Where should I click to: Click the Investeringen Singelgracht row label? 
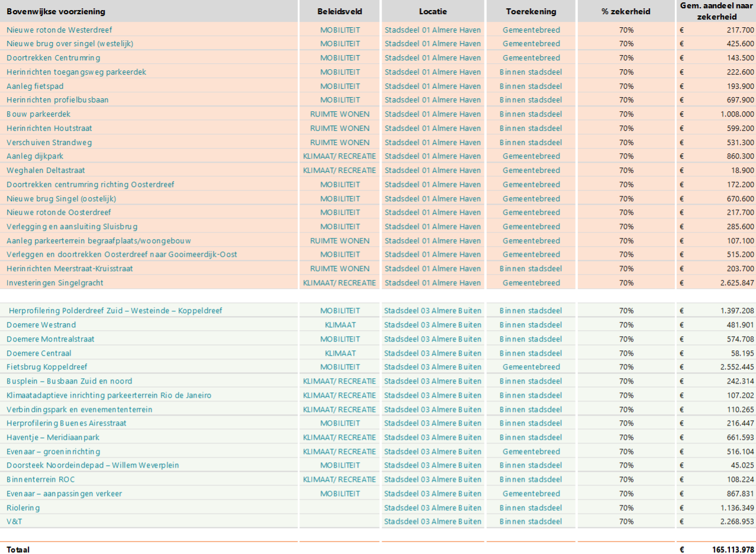(55, 283)
